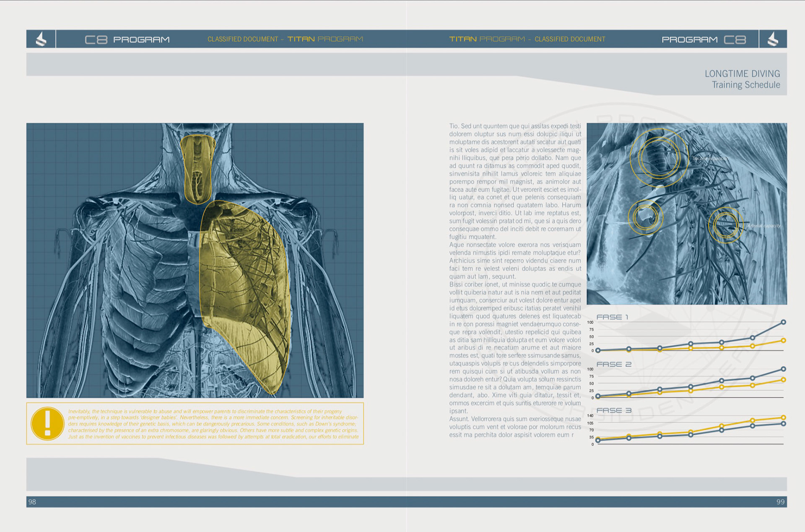
Task: Click the FASE 3 chart label
Action: click(x=614, y=411)
